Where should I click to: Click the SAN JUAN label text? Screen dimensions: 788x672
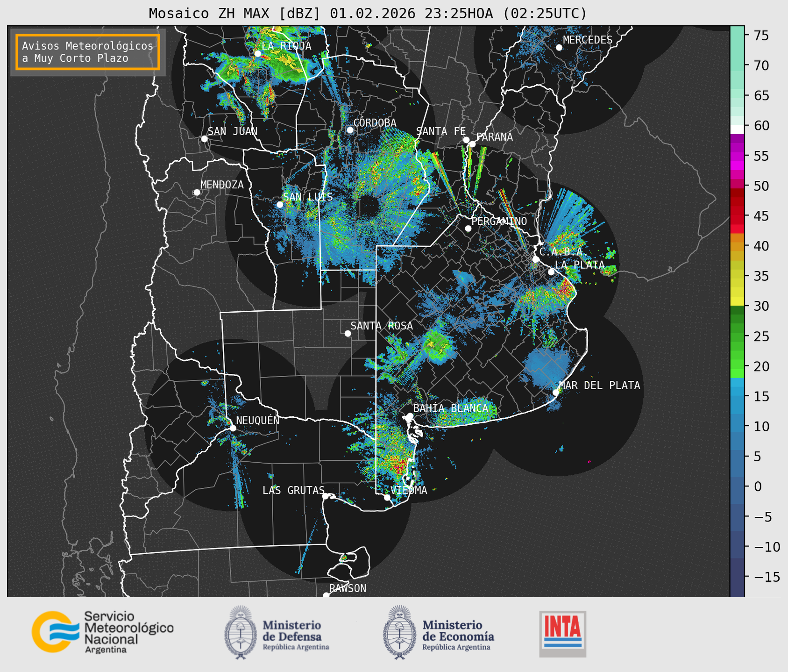232,131
